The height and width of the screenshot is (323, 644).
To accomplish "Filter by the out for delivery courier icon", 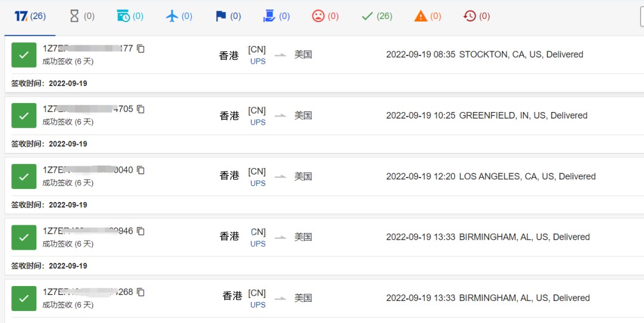I will click(276, 16).
